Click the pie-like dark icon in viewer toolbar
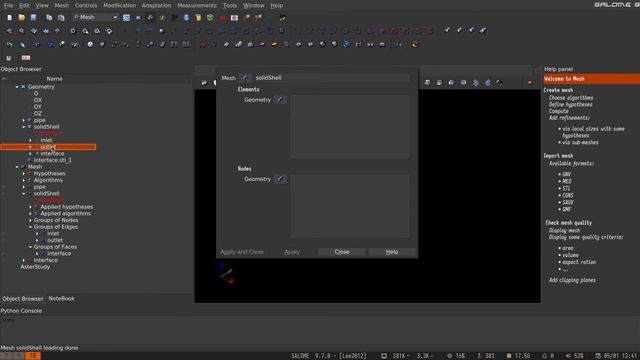This screenshot has height=360, width=640. point(499,82)
